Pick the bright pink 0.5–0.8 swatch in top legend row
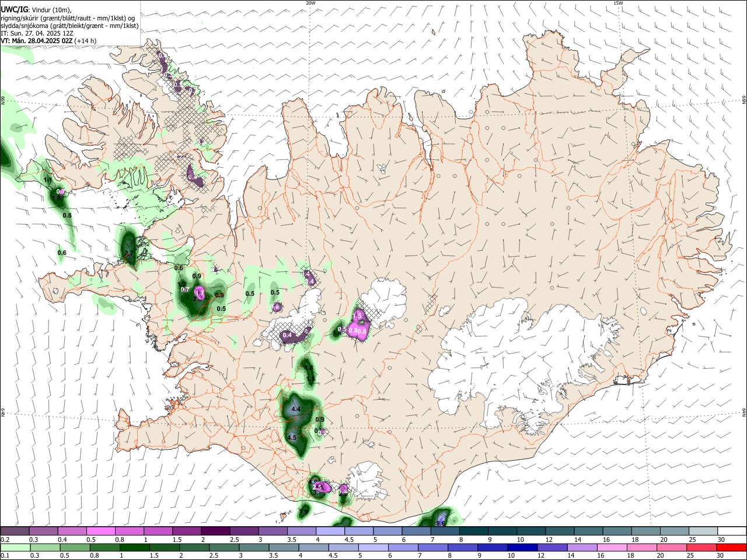This screenshot has width=747, height=560. point(100,531)
